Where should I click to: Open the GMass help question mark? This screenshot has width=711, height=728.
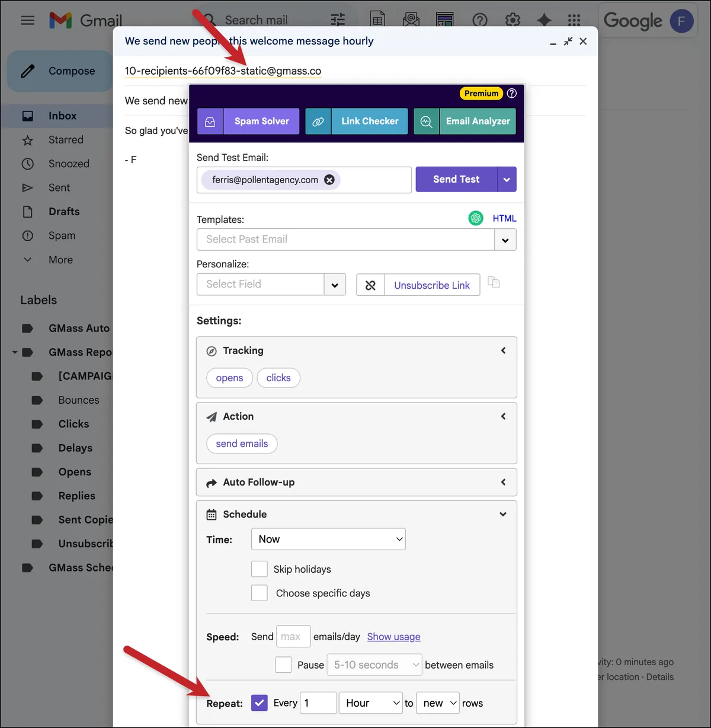512,93
